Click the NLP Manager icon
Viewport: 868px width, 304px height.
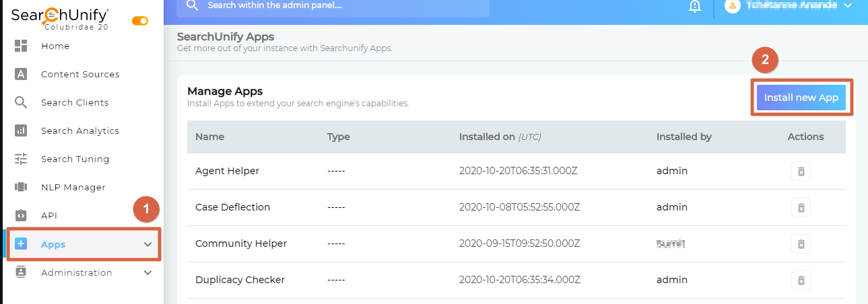[x=21, y=187]
